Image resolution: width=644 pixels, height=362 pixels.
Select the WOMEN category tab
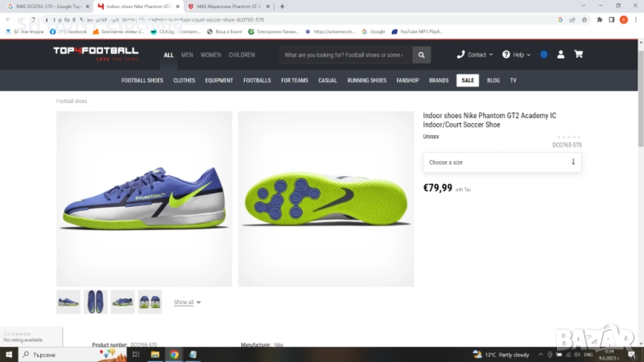211,55
